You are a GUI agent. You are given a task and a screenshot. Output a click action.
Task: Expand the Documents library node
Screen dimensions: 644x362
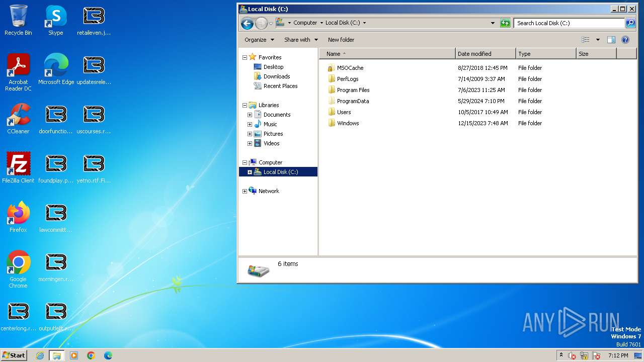point(250,115)
